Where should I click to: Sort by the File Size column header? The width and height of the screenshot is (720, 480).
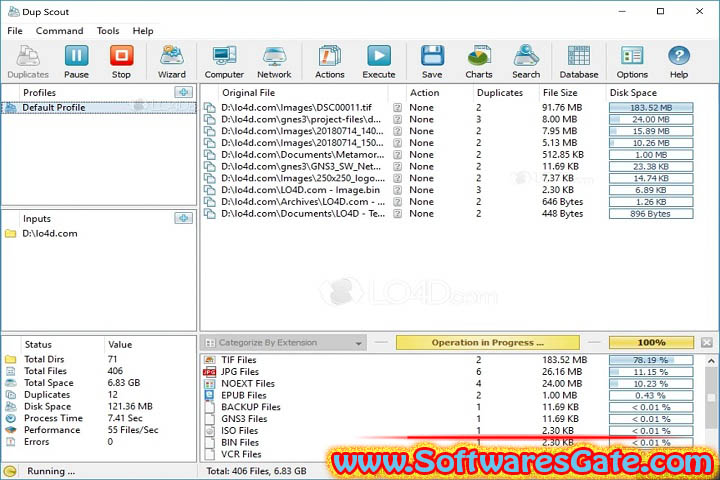click(560, 92)
